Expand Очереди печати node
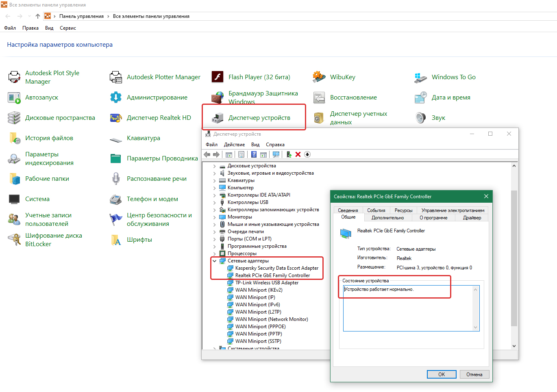The height and width of the screenshot is (392, 557). [214, 232]
